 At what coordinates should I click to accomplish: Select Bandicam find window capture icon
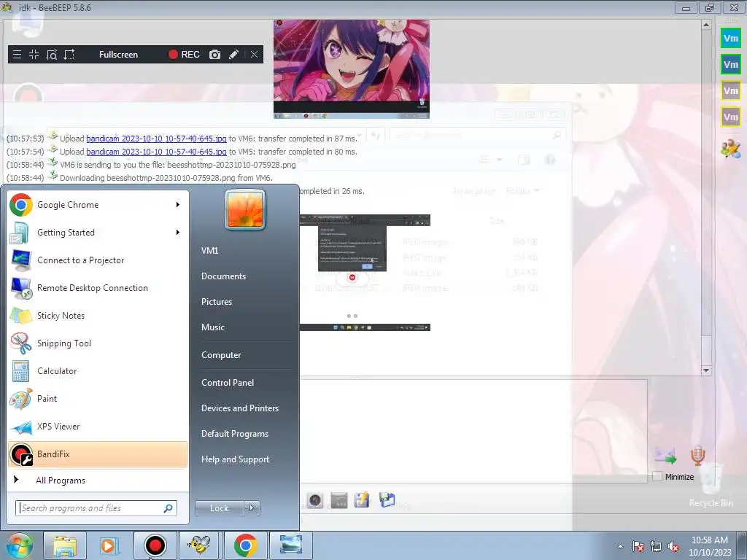(x=52, y=54)
